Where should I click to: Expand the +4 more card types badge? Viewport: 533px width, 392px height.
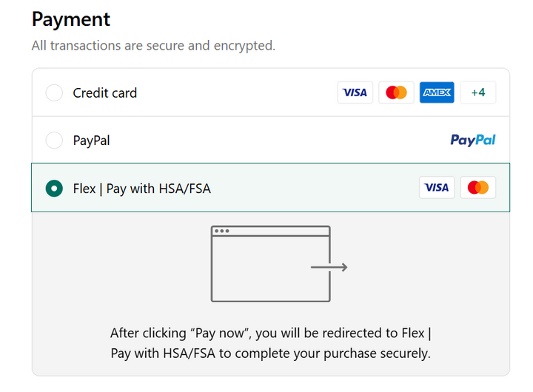pos(477,92)
